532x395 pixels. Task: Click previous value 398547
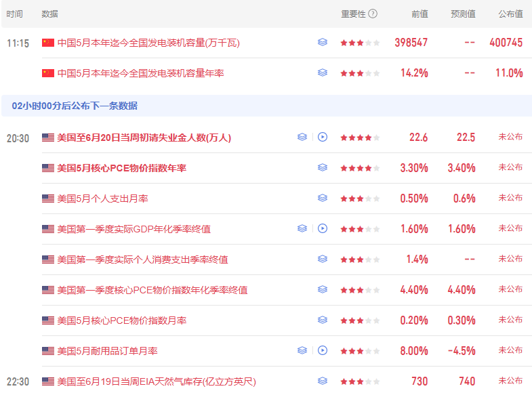coord(411,43)
